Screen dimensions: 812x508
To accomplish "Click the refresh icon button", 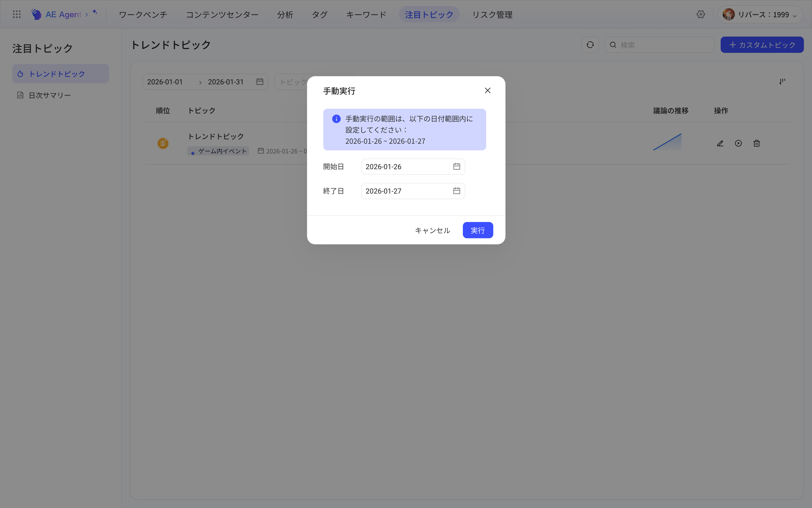I will 590,45.
